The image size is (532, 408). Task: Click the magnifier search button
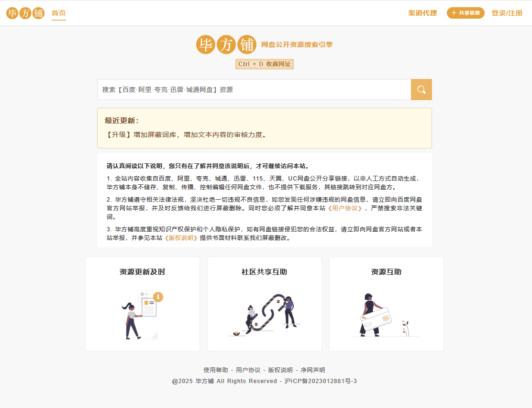pos(421,90)
